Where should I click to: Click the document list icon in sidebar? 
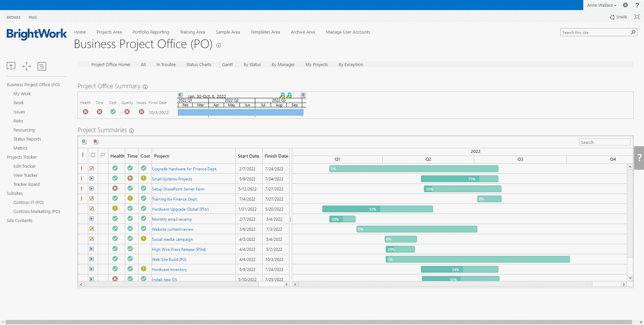coord(42,66)
